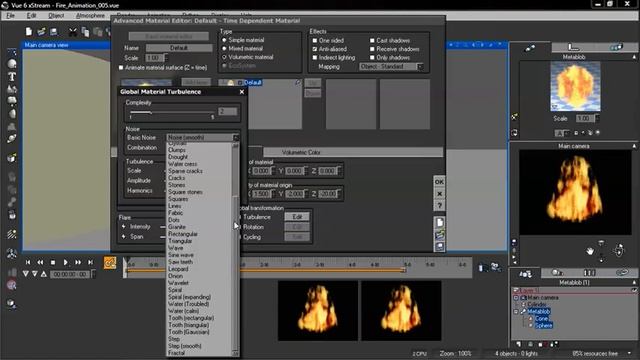Image resolution: width=640 pixels, height=360 pixels.
Task: Stop animation playback
Action: pos(53,262)
